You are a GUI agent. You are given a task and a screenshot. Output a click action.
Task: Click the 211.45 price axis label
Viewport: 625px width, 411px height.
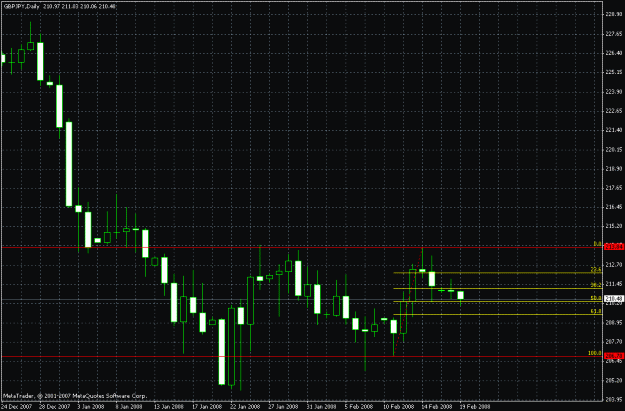point(614,284)
